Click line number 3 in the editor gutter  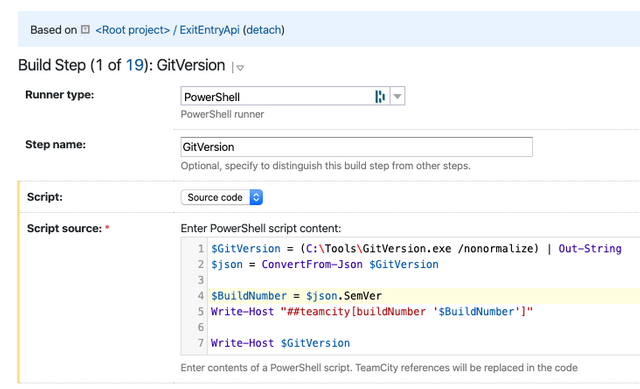(x=200, y=280)
